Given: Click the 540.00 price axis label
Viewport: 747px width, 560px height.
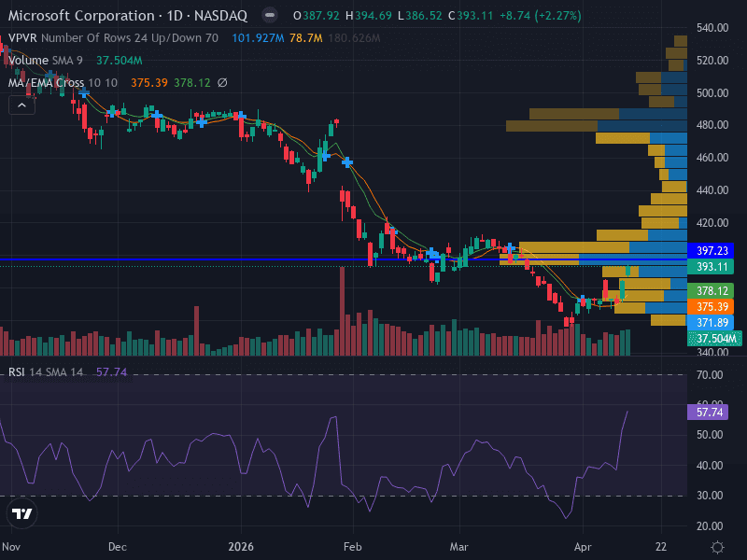Looking at the screenshot, I should (x=712, y=28).
